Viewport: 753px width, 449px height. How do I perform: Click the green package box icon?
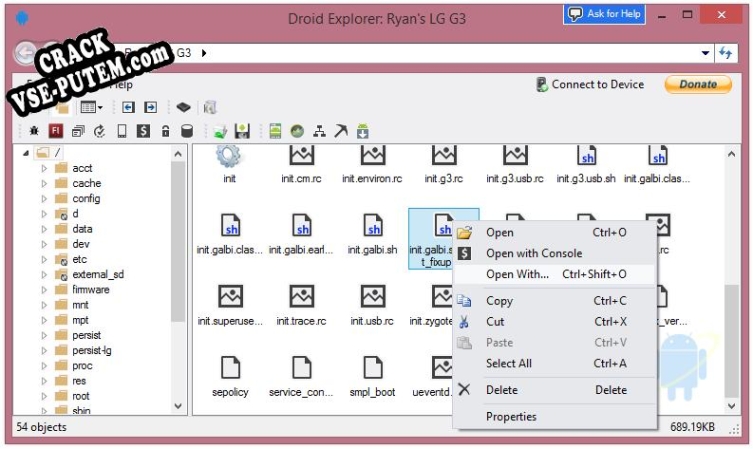click(x=220, y=131)
